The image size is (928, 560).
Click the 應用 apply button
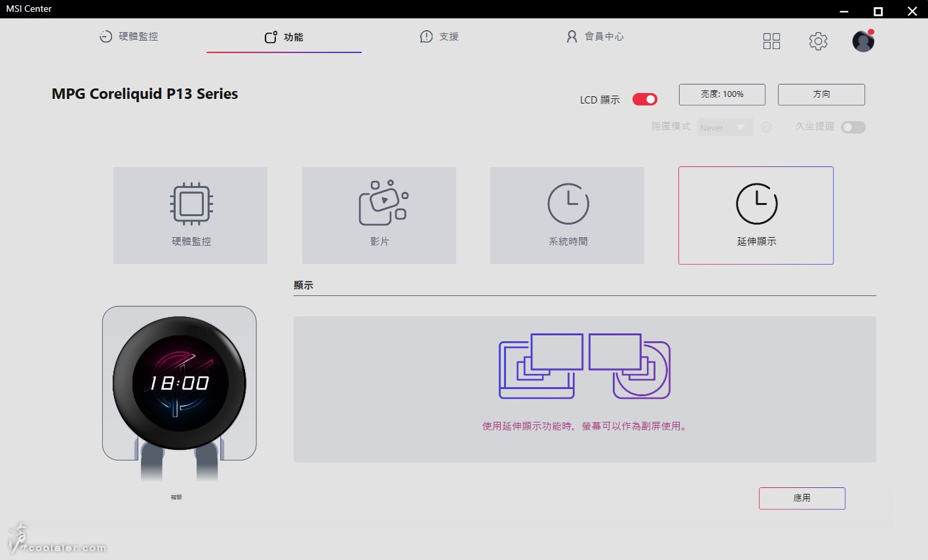point(802,498)
